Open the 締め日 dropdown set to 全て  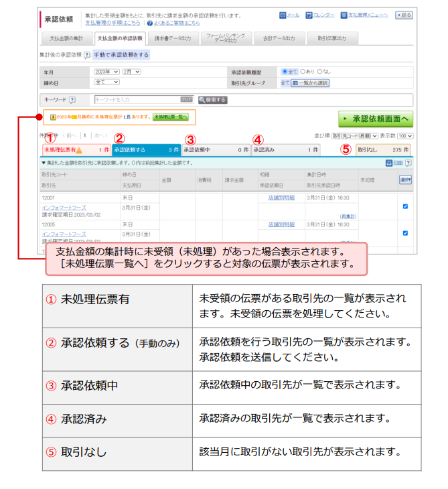pos(106,82)
